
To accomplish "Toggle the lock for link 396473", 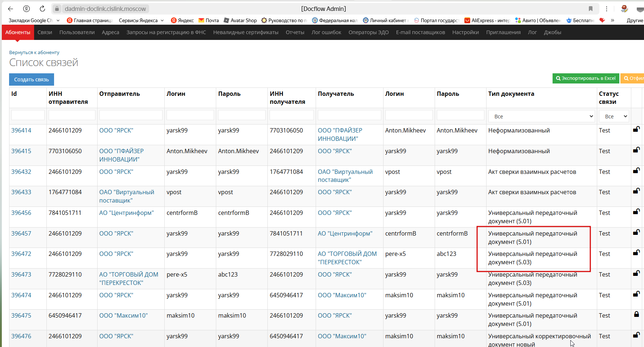I will pyautogui.click(x=636, y=273).
